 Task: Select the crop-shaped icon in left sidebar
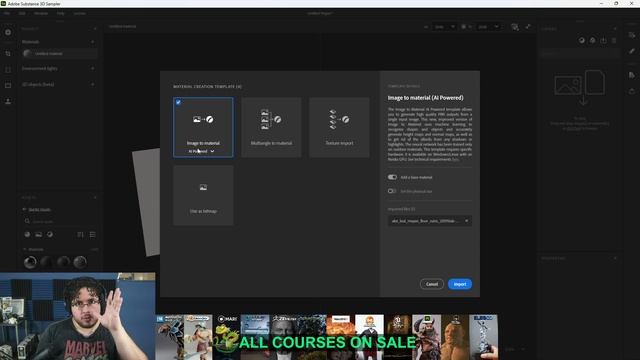point(8,53)
